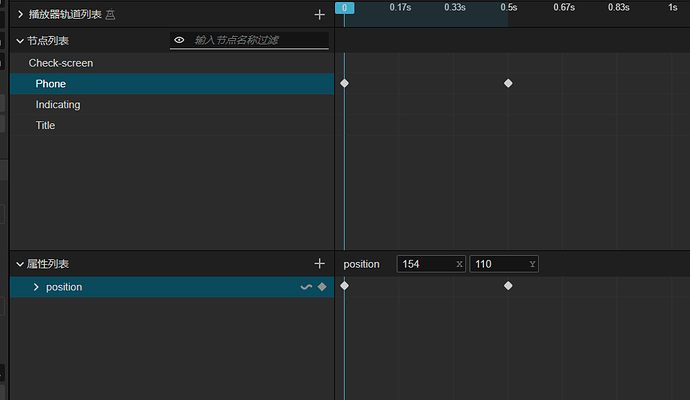Click the position X value field
The height and width of the screenshot is (400, 690).
(x=431, y=264)
